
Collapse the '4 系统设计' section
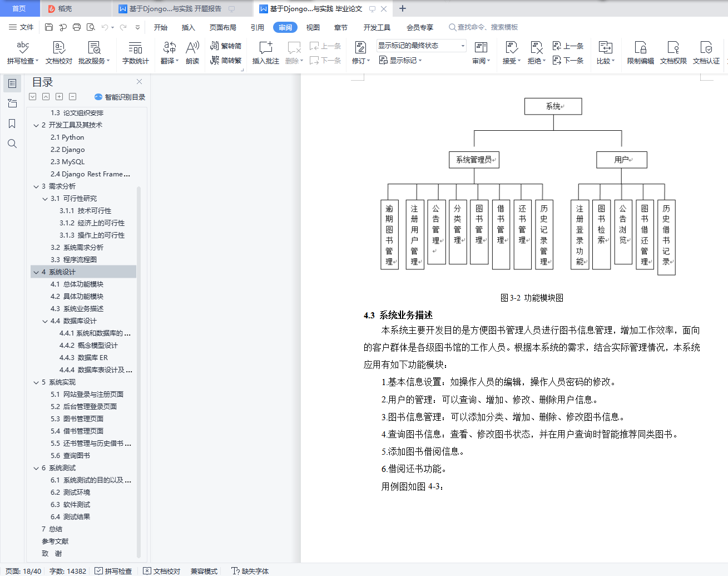point(36,272)
